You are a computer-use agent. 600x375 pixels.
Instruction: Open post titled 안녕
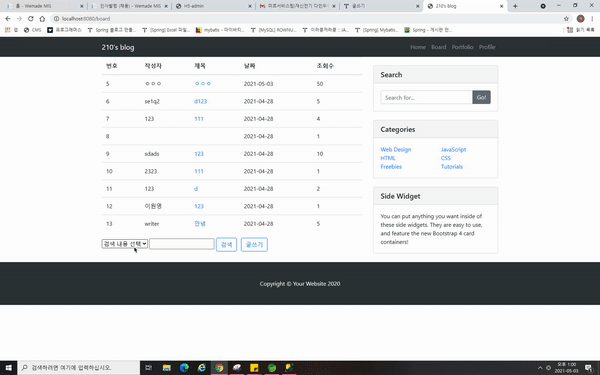pos(200,223)
